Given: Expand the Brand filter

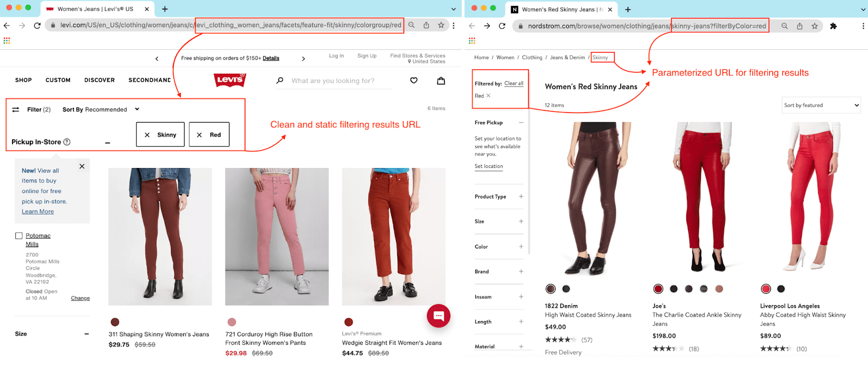Looking at the screenshot, I should tap(521, 272).
